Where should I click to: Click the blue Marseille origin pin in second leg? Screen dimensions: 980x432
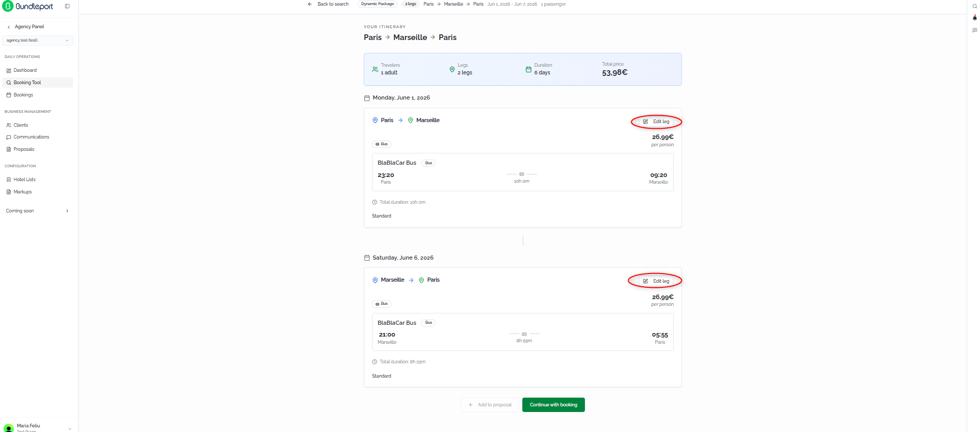point(375,280)
